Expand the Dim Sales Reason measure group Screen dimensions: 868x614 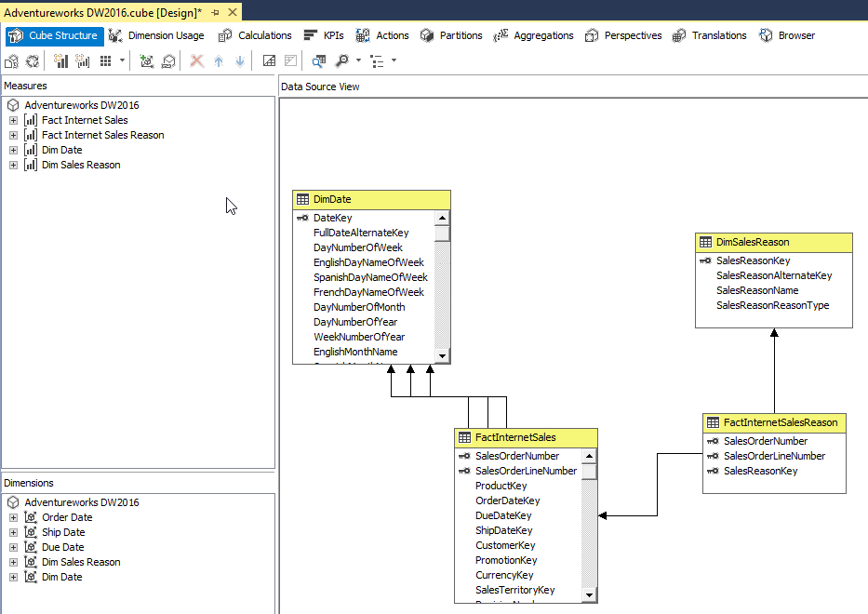[13, 165]
